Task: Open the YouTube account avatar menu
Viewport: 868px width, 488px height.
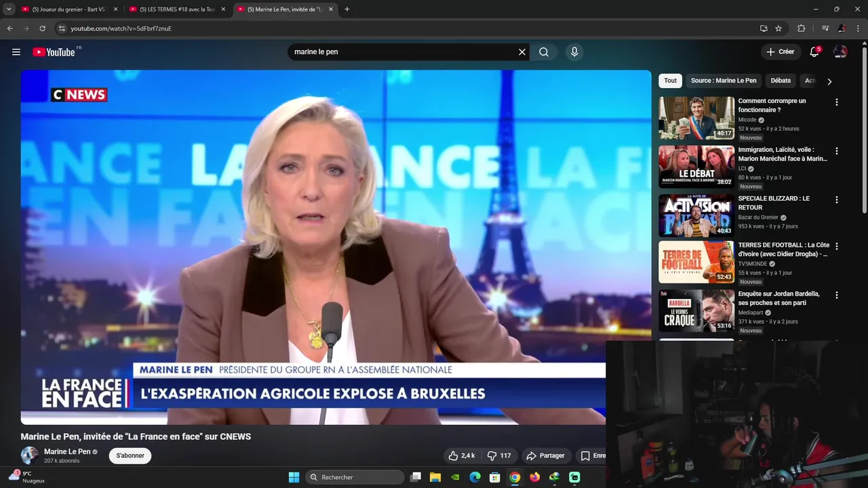Action: coord(840,52)
